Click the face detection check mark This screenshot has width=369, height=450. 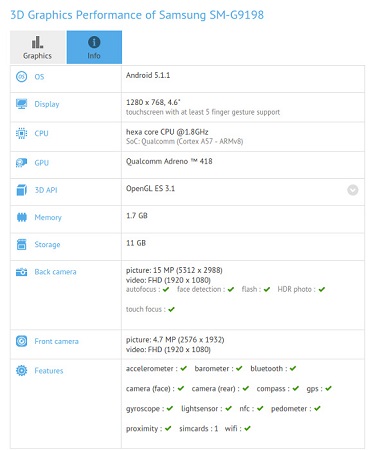(231, 289)
